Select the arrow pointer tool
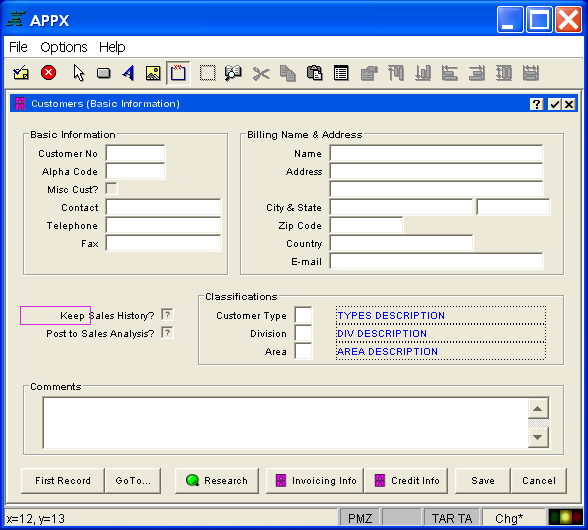 click(78, 73)
